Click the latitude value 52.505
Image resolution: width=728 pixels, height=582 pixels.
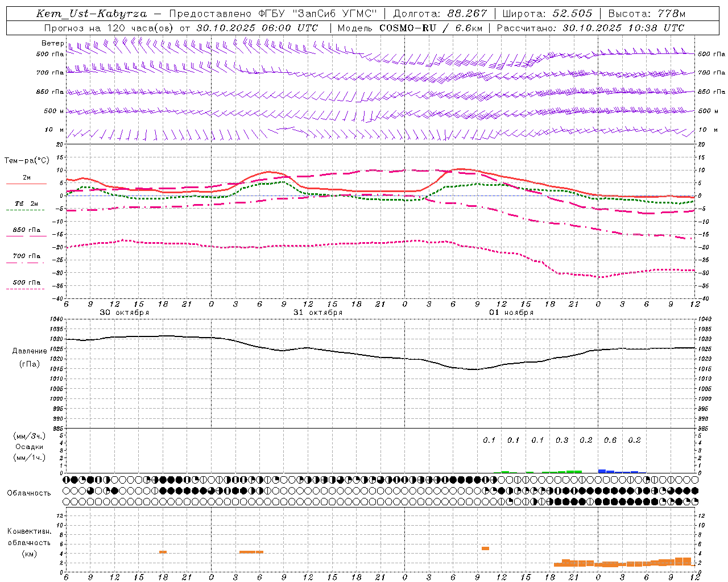573,14
